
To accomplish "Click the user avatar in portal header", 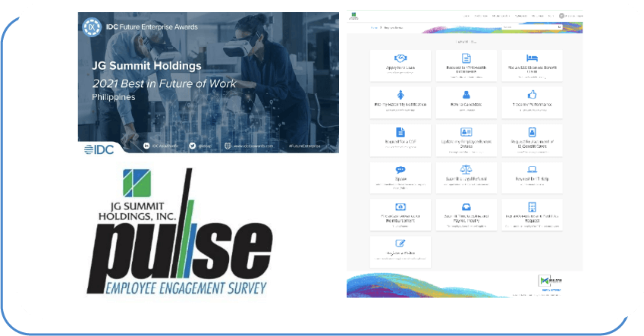I will tap(561, 16).
